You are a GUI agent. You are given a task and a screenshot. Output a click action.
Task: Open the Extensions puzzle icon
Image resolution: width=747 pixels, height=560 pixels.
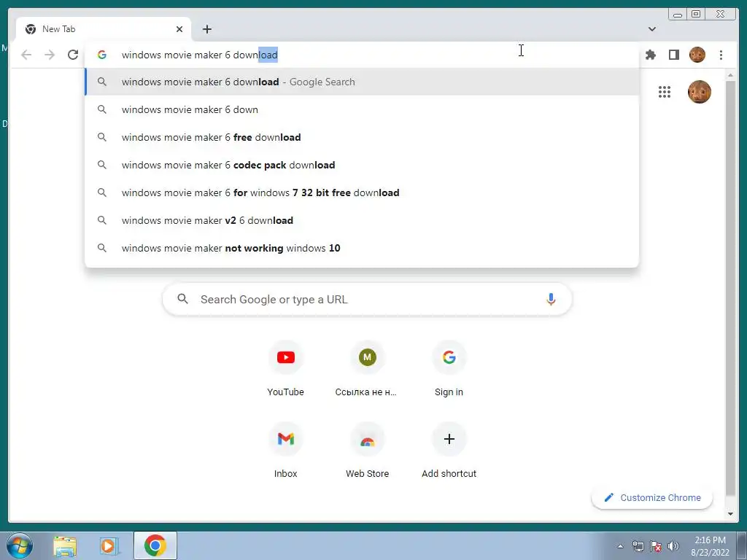point(650,55)
